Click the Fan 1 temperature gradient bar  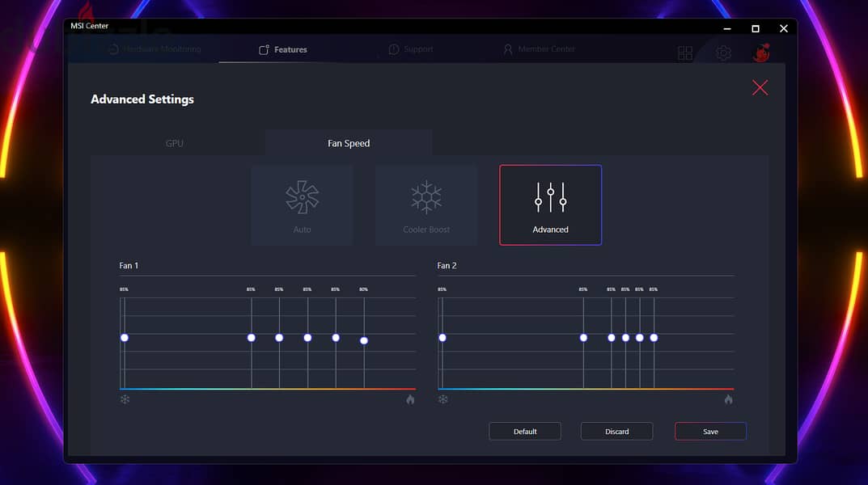(268, 389)
